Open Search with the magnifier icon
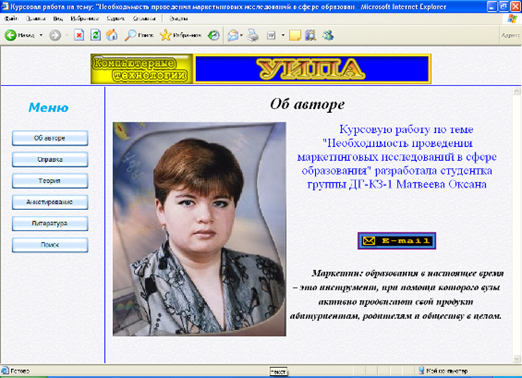The height and width of the screenshot is (378, 522). (130, 35)
